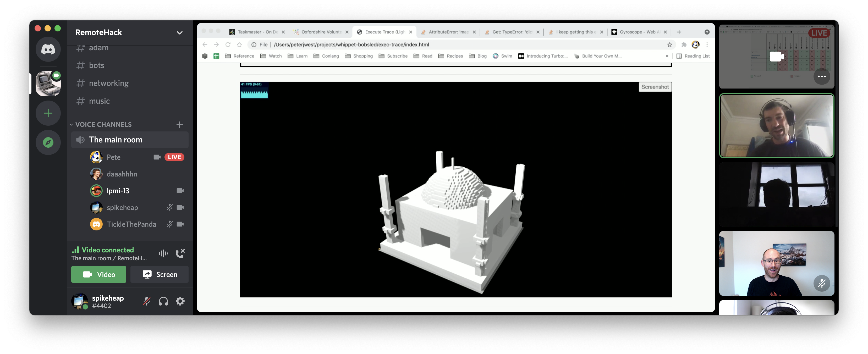Image resolution: width=868 pixels, height=354 pixels.
Task: Click the FPS stats panel
Action: [254, 90]
